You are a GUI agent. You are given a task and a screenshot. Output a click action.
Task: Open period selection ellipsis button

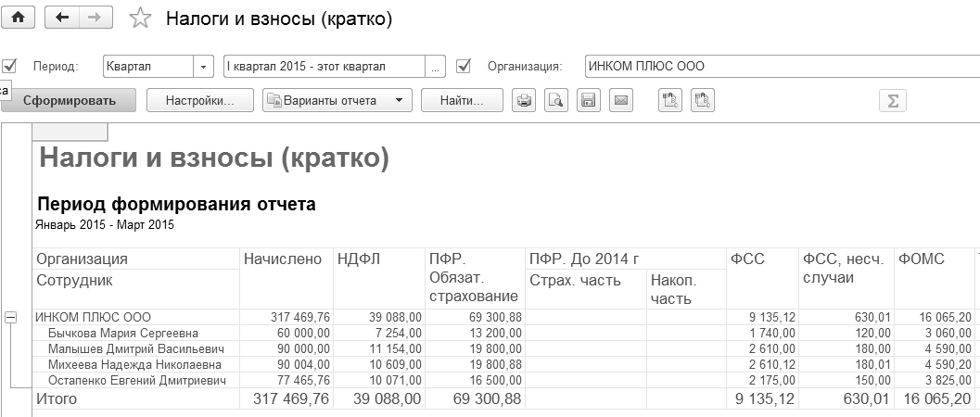click(x=435, y=66)
